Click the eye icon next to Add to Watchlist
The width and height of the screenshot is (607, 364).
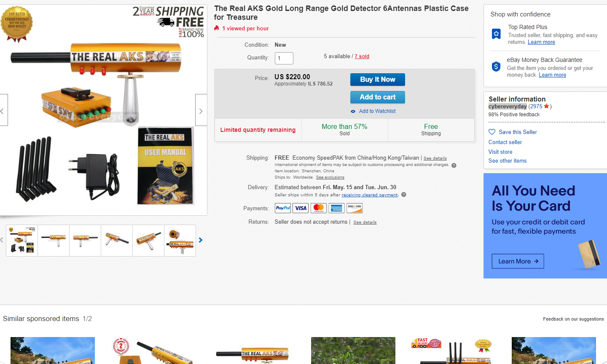coord(353,111)
